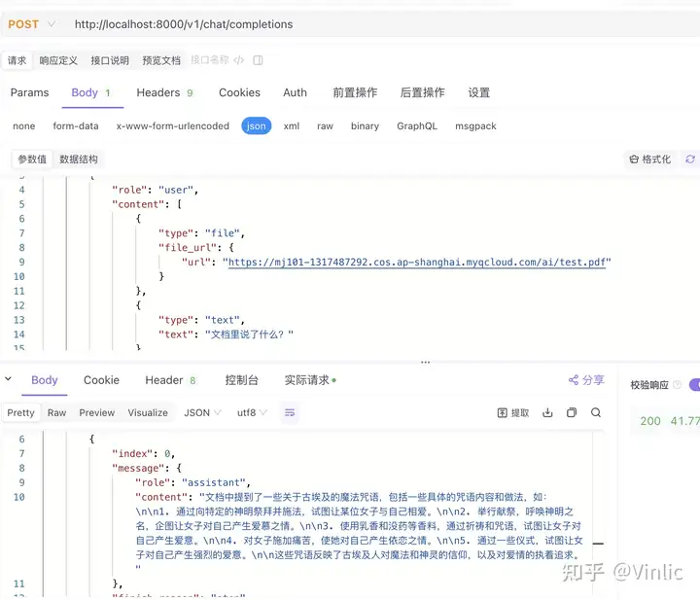Click the "role": "user" line
This screenshot has width=700, height=600.
point(155,190)
